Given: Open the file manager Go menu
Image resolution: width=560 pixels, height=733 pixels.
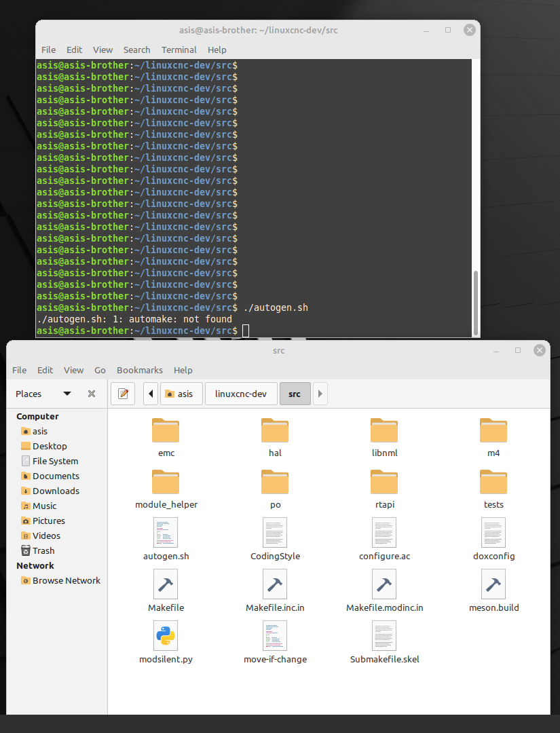Looking at the screenshot, I should [100, 370].
